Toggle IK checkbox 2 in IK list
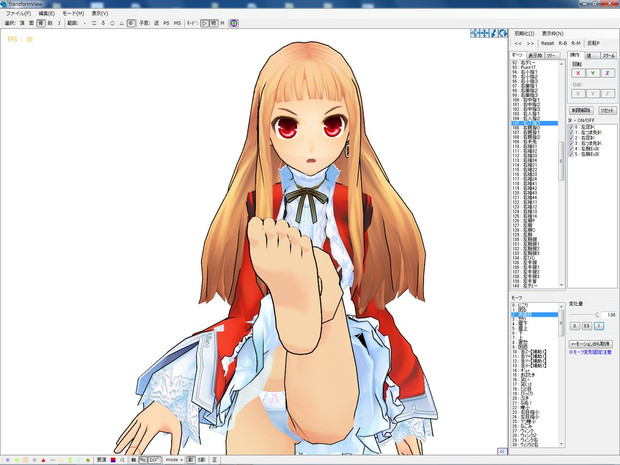 [571, 138]
